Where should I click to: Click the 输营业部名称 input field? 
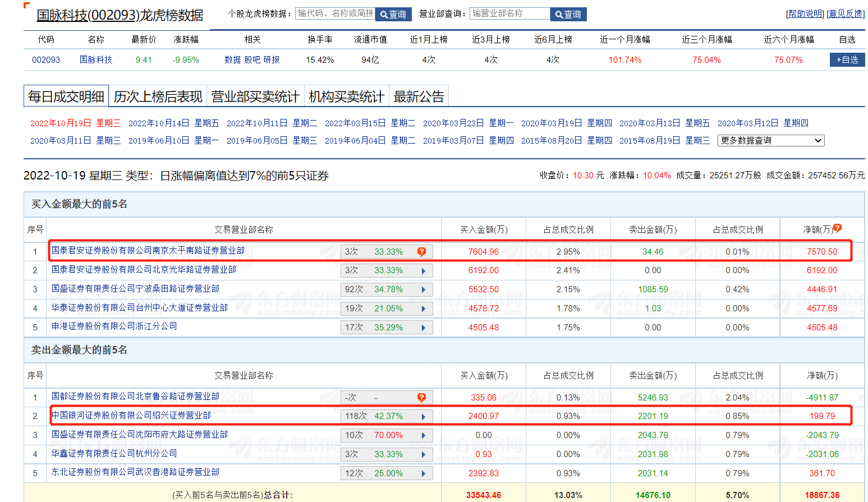pos(509,13)
